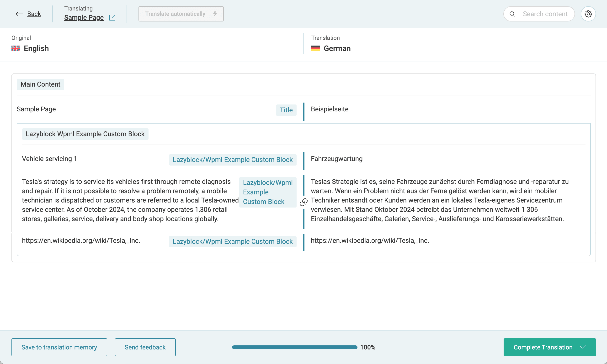Click the Back link
Image resolution: width=607 pixels, height=364 pixels.
tap(34, 14)
